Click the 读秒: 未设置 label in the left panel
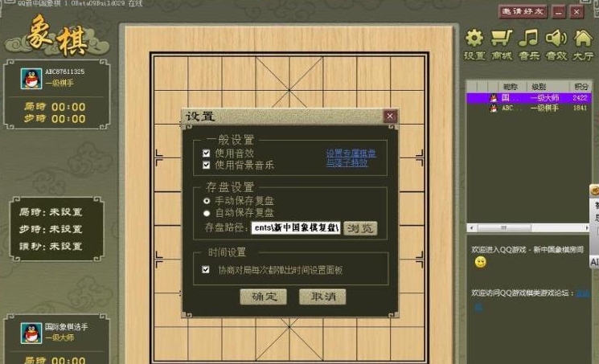Image resolution: width=599 pixels, height=364 pixels. tap(51, 247)
